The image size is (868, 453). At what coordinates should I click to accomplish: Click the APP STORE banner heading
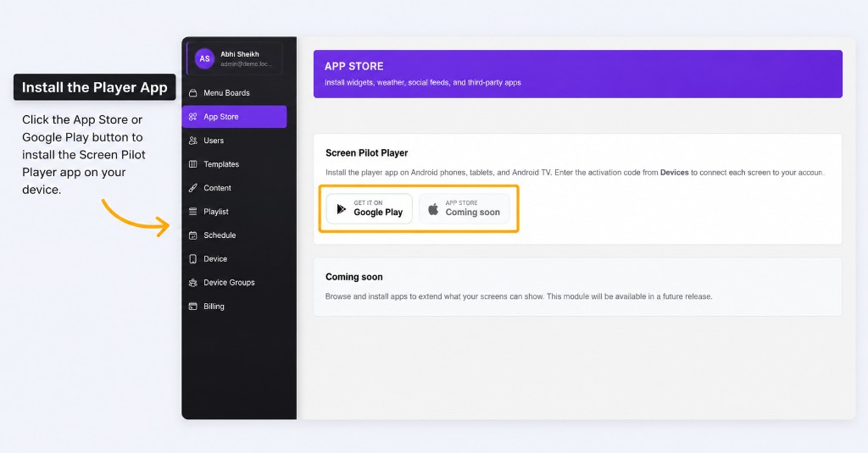click(x=353, y=66)
